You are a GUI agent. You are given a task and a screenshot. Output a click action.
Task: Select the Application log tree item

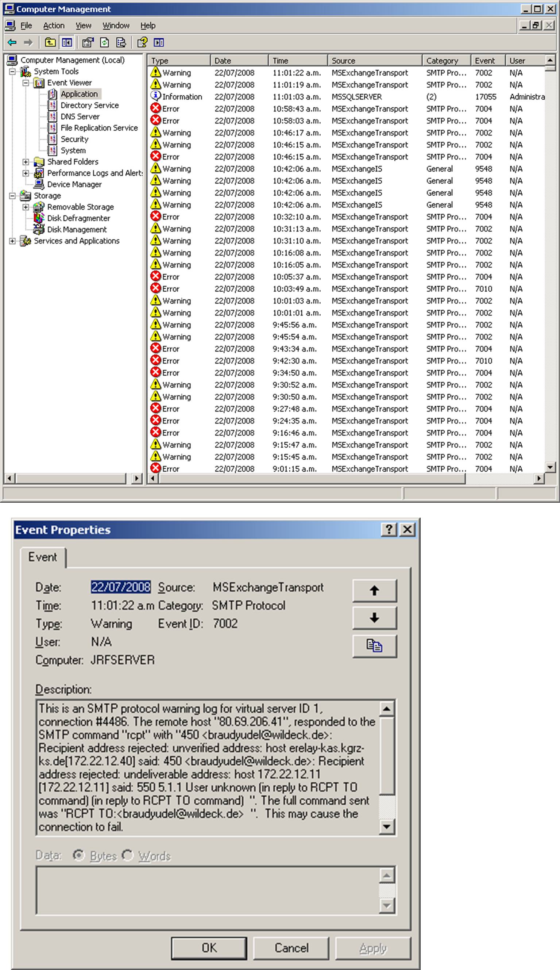(x=79, y=94)
